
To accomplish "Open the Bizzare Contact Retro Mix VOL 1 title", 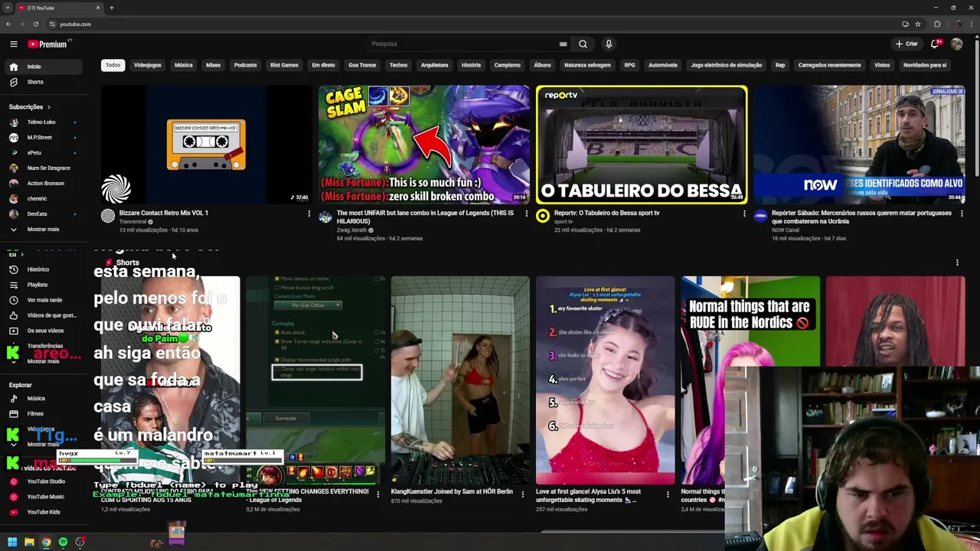I will (x=164, y=214).
